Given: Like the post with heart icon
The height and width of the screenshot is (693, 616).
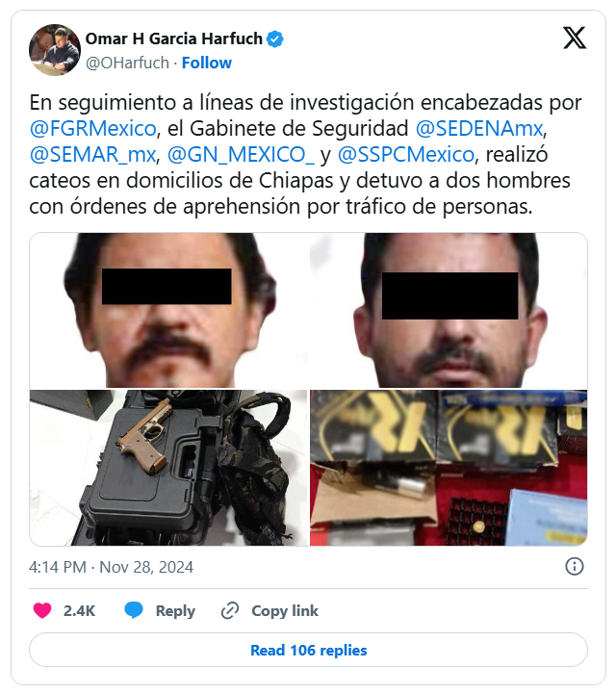Looking at the screenshot, I should (42, 610).
